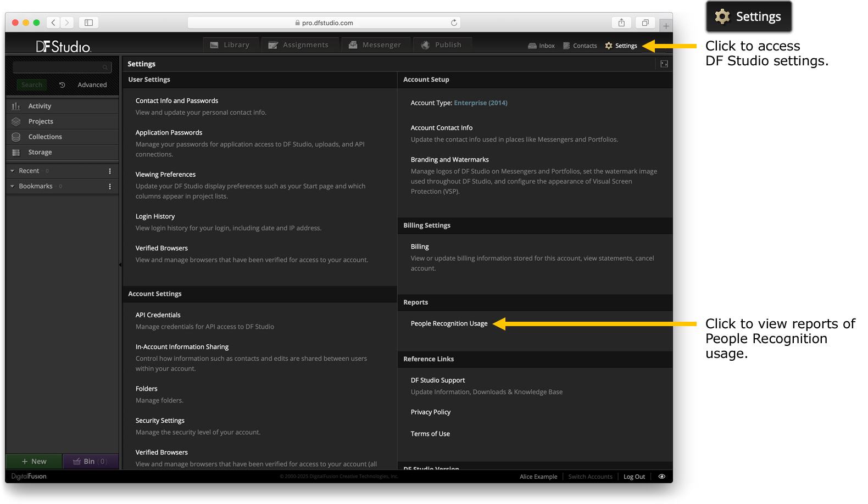Collapse the sidebar with the divider arrow

point(120,265)
